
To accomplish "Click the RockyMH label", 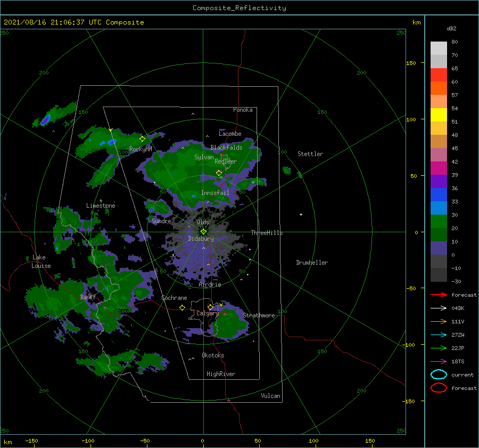I will coord(141,149).
